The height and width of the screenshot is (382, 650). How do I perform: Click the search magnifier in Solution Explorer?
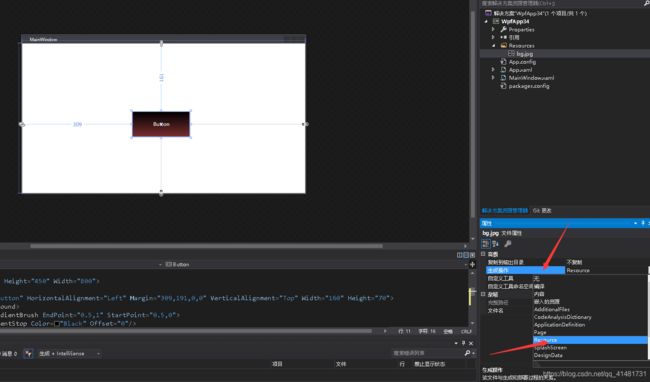(x=646, y=3)
